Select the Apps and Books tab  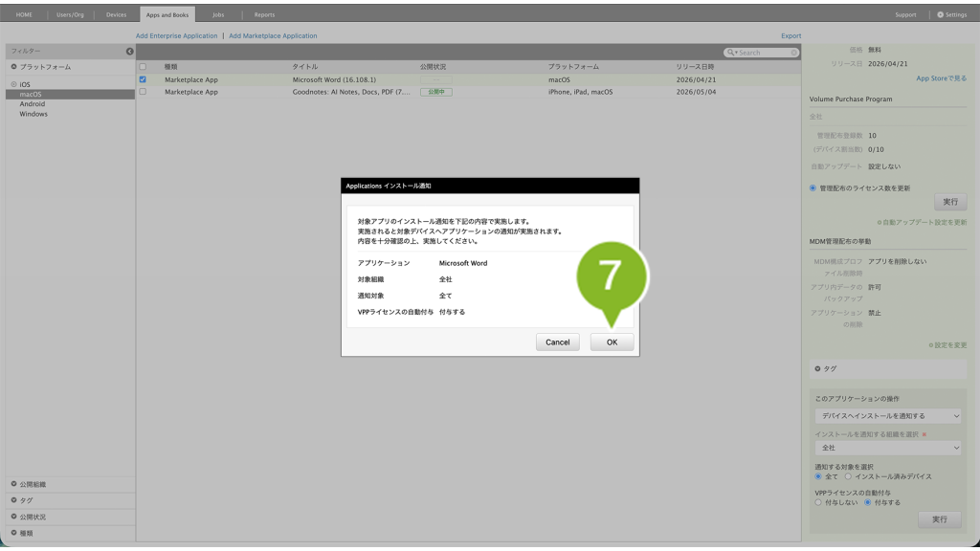click(x=167, y=14)
